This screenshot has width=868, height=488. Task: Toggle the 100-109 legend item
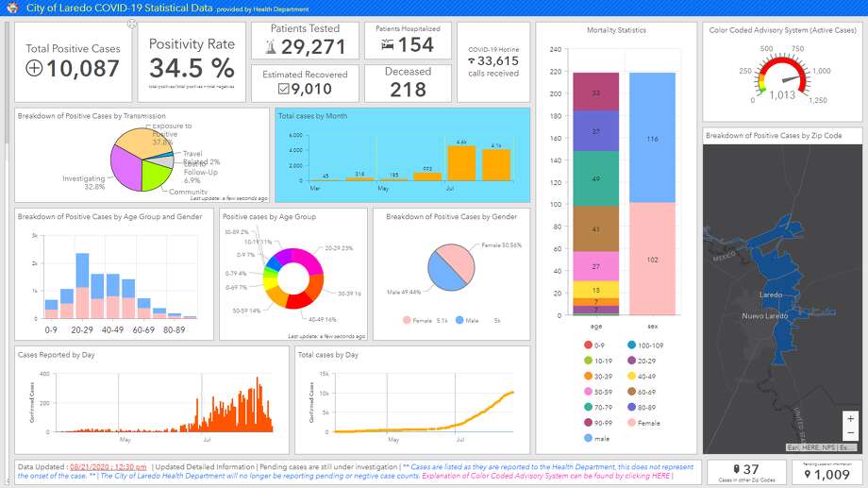click(629, 345)
